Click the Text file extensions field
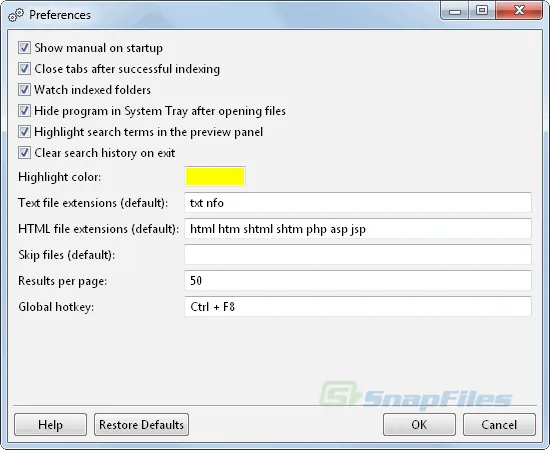The height and width of the screenshot is (450, 550). click(358, 203)
